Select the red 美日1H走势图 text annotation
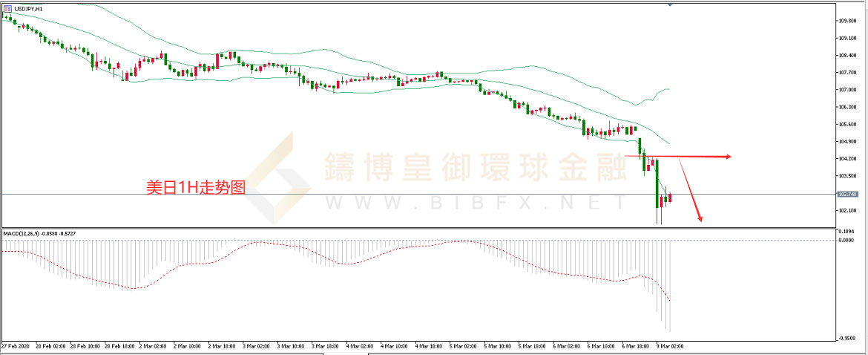 194,189
